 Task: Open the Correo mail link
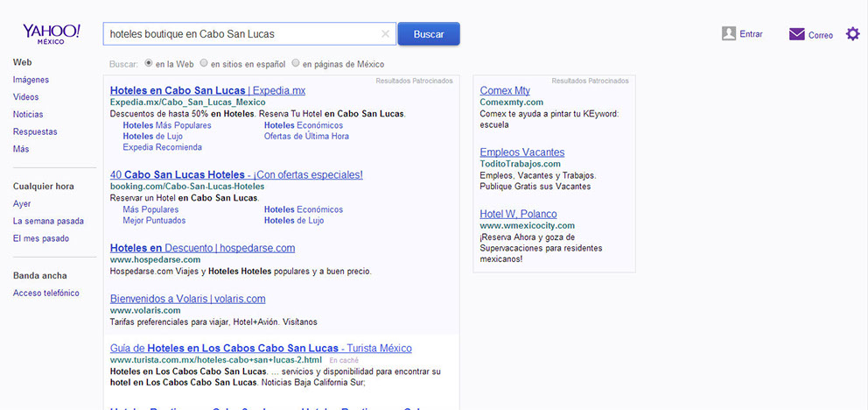tap(821, 35)
